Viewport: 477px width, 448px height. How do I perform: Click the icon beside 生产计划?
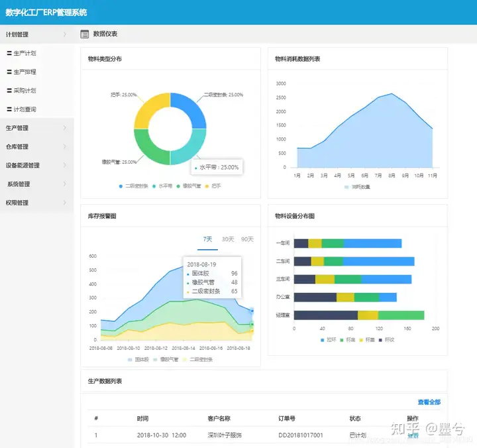(9, 53)
